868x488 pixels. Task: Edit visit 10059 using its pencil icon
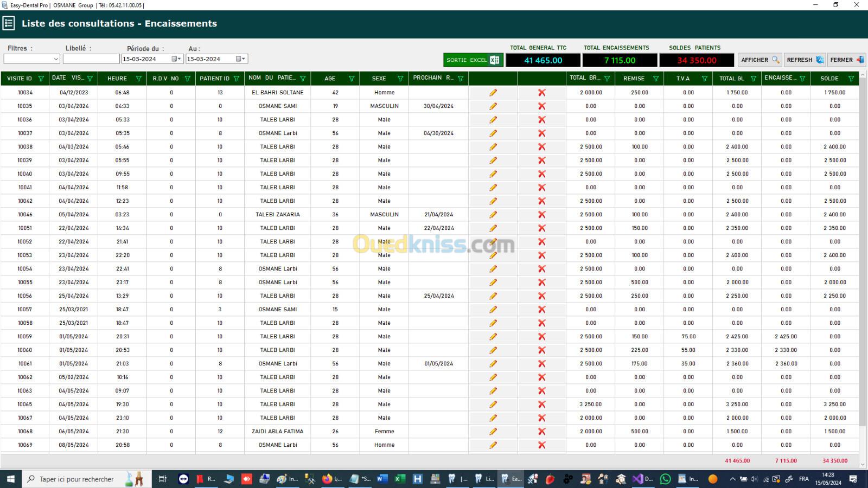click(493, 337)
